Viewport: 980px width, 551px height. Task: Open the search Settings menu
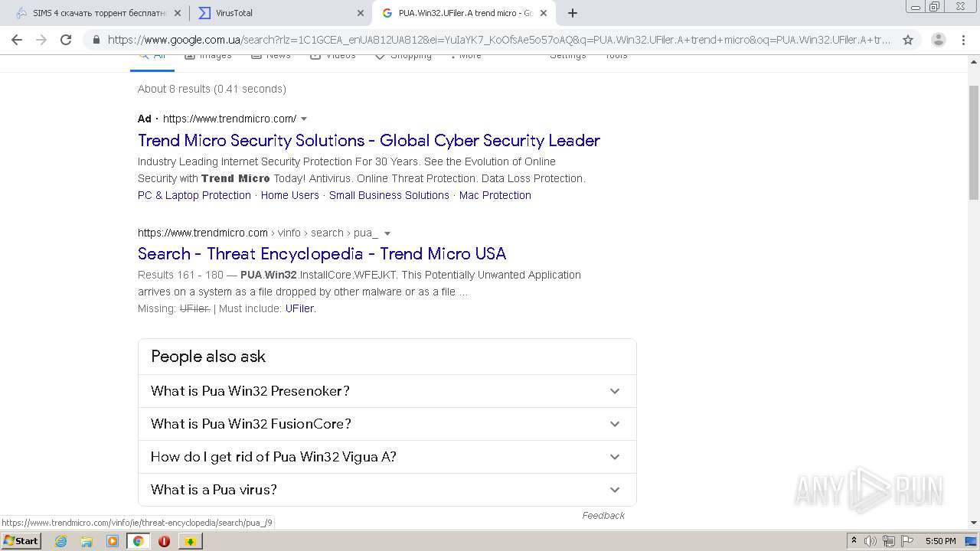pyautogui.click(x=567, y=56)
